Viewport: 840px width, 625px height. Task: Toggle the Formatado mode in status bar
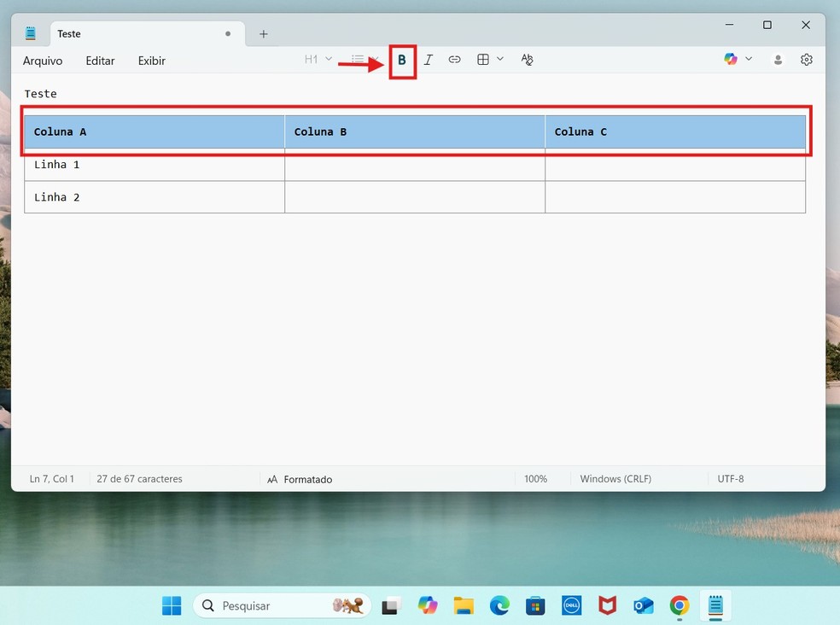click(300, 479)
